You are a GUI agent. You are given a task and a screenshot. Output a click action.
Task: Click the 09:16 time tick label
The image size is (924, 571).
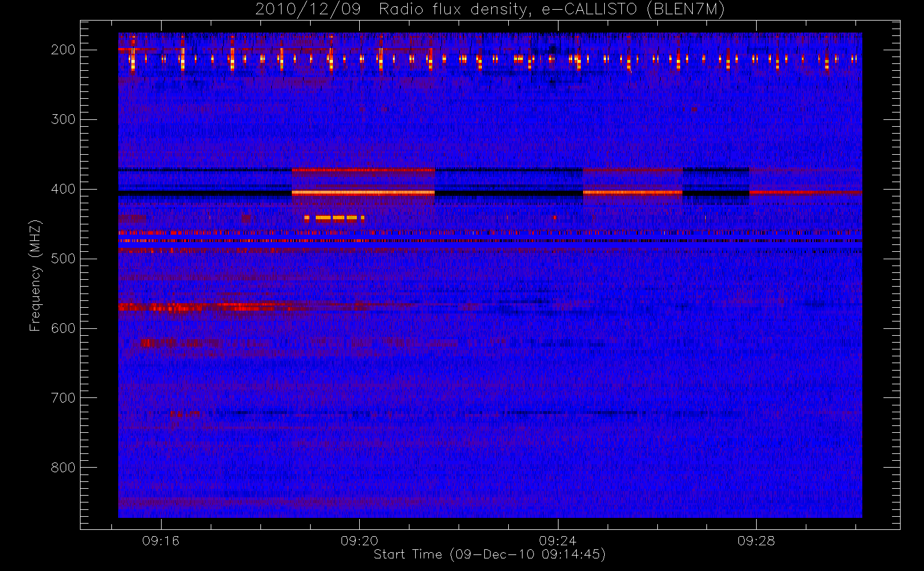(161, 541)
